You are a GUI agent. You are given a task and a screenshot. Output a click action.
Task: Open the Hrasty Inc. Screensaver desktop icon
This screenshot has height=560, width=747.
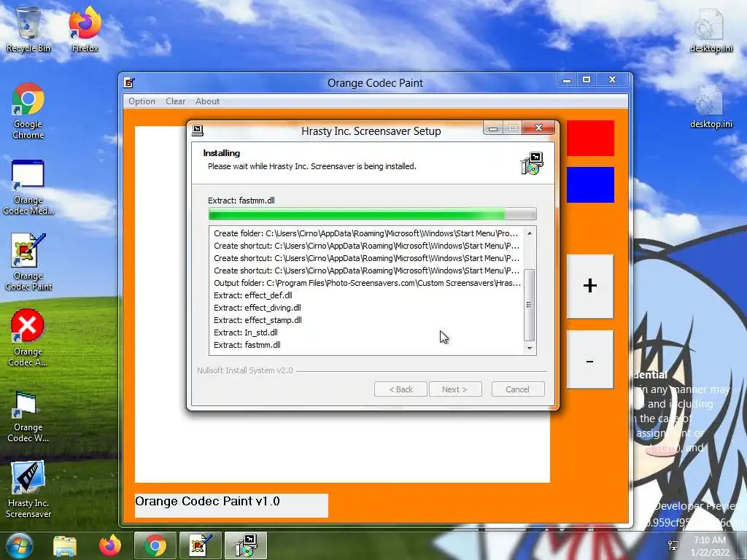click(28, 489)
